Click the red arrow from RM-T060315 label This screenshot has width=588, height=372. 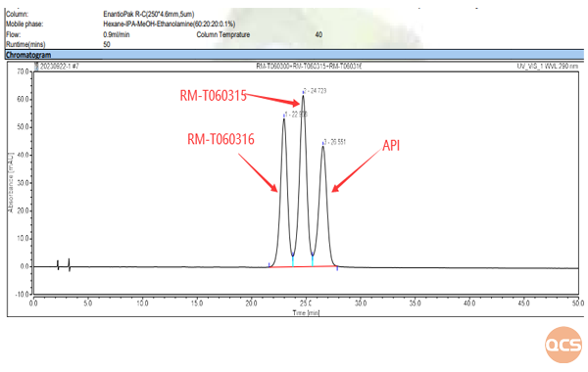[272, 99]
